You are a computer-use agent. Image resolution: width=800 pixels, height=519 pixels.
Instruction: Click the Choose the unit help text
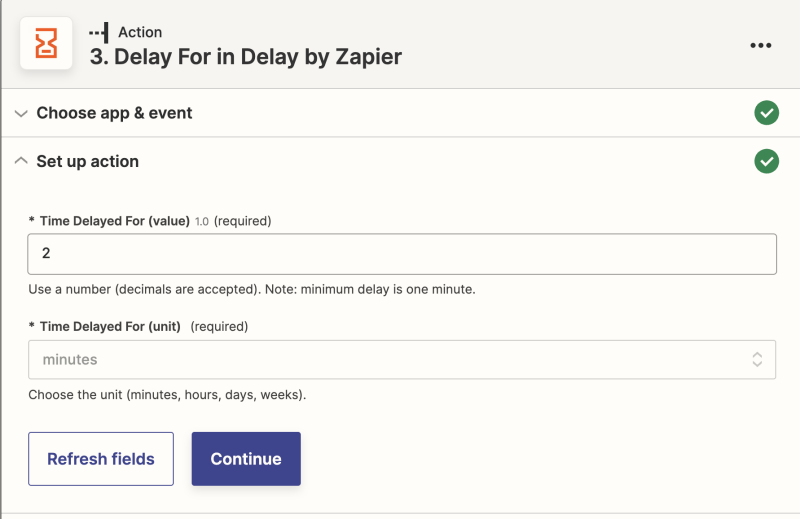(167, 395)
